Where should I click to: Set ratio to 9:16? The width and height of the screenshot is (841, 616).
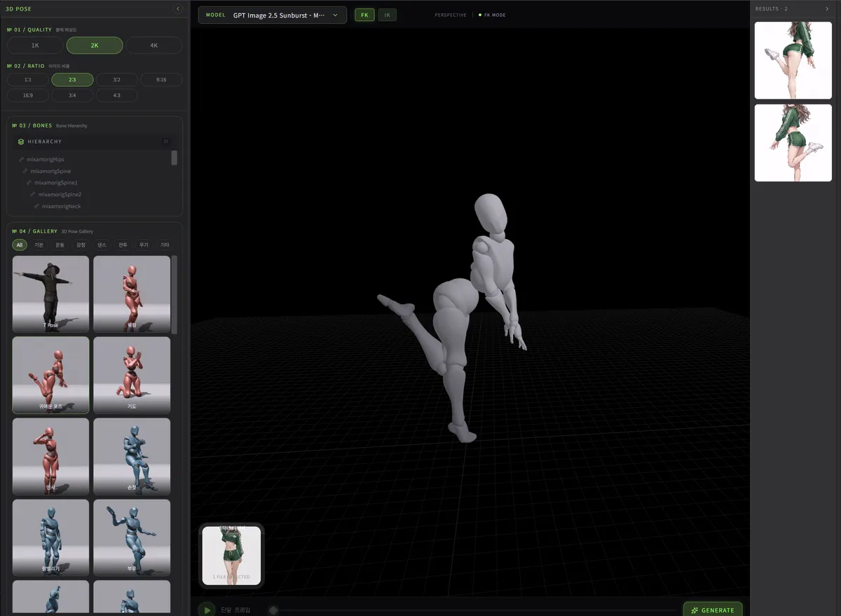[161, 80]
